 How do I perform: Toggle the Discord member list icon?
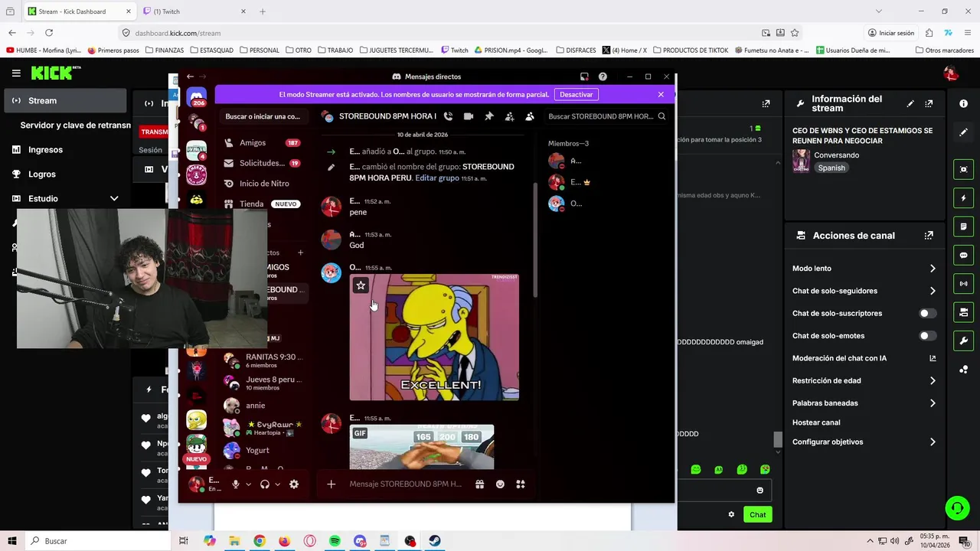(530, 116)
